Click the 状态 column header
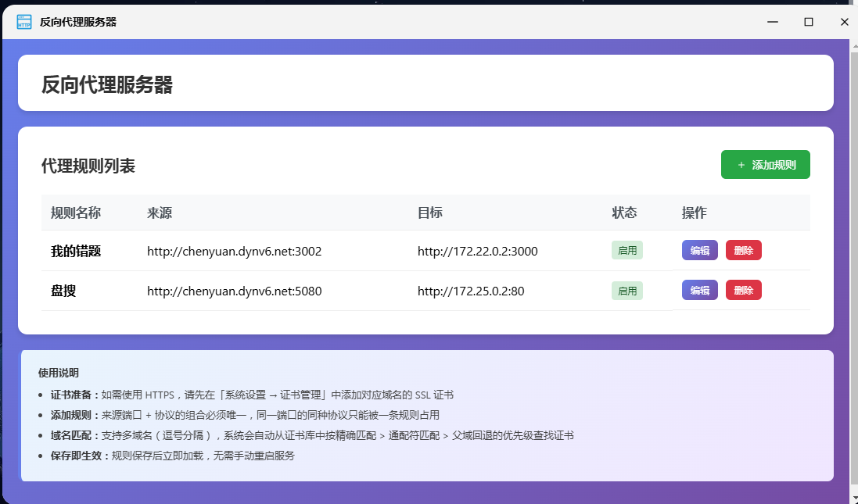This screenshot has height=504, width=858. point(624,213)
